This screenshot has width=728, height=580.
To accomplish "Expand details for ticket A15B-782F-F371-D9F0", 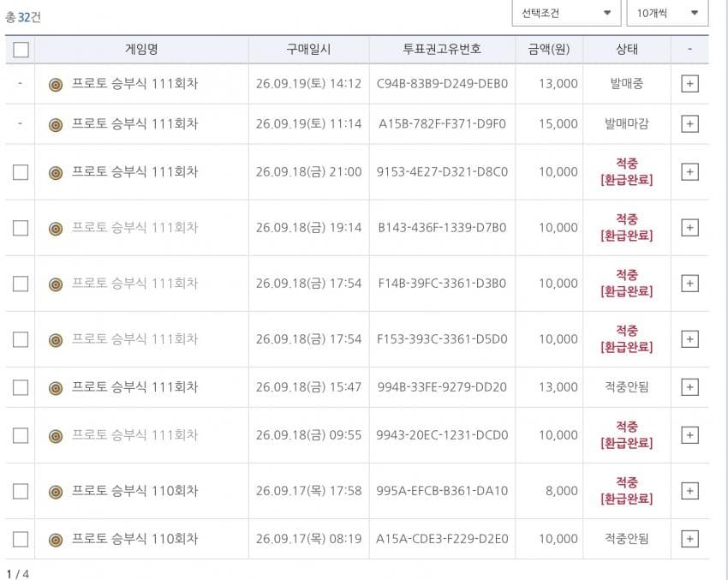I will click(x=689, y=124).
